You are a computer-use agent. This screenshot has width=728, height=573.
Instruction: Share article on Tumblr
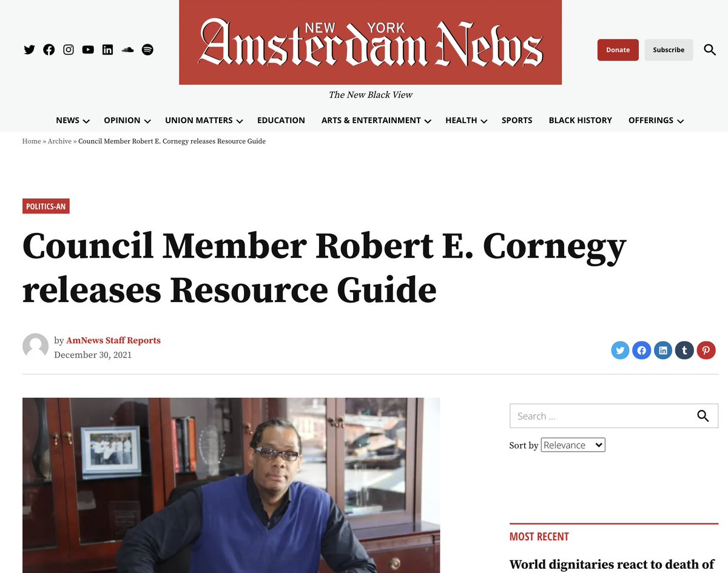tap(684, 350)
